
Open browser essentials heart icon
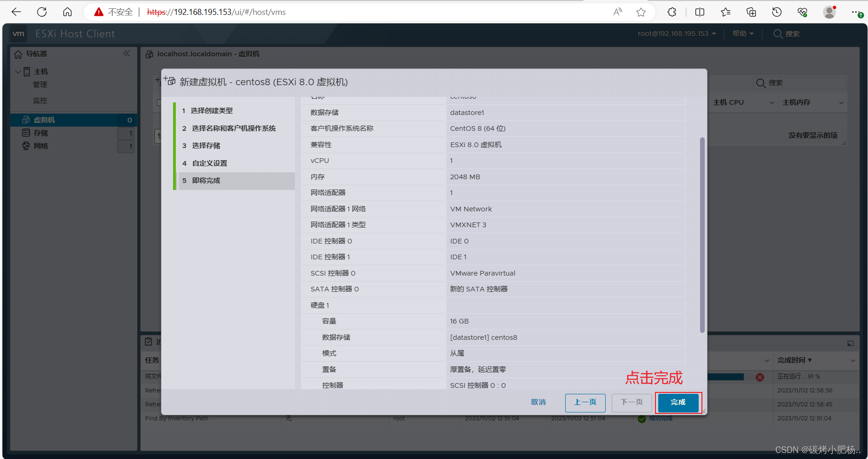802,12
